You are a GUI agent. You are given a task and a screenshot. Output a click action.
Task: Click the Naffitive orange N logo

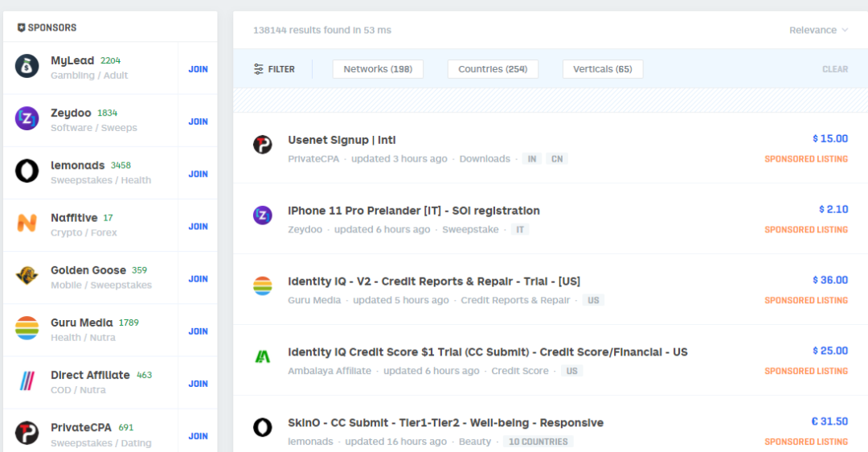pos(27,224)
